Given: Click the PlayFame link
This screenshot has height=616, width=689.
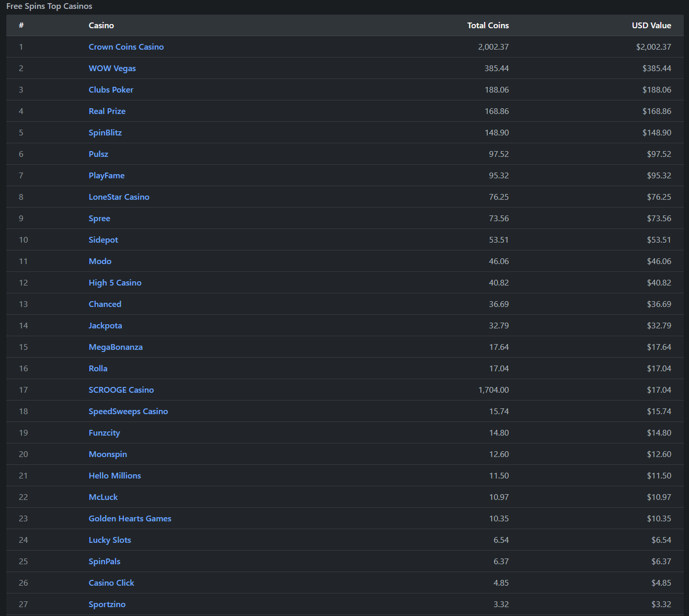Looking at the screenshot, I should (107, 175).
